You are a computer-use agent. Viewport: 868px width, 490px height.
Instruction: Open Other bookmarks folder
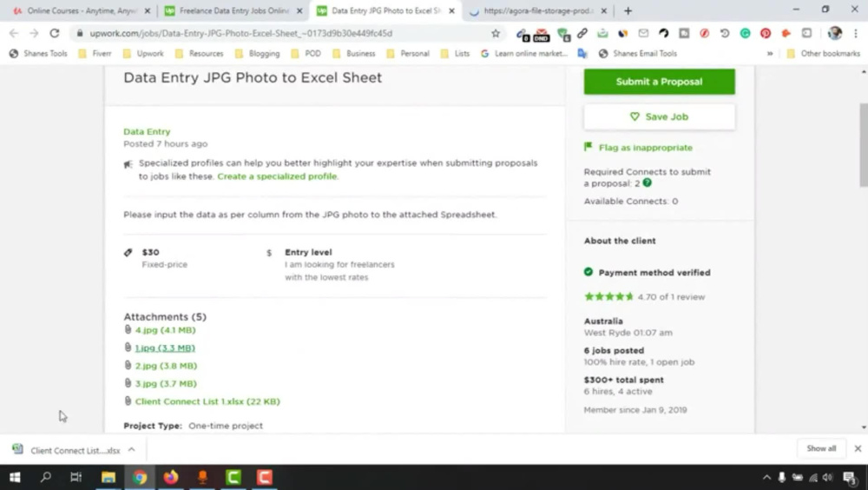[x=823, y=53]
